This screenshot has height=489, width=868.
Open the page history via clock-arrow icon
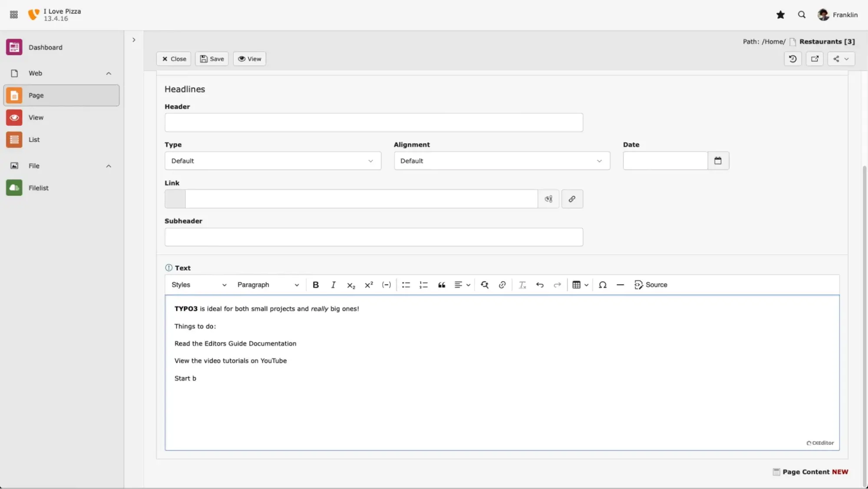click(x=792, y=59)
